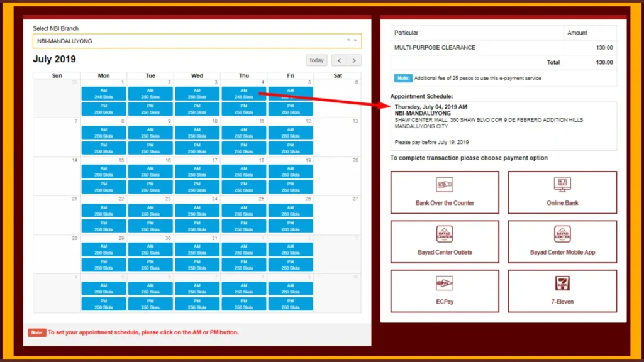Choose the Bayad Center Outlets icon
This screenshot has width=644, height=362.
point(445,234)
